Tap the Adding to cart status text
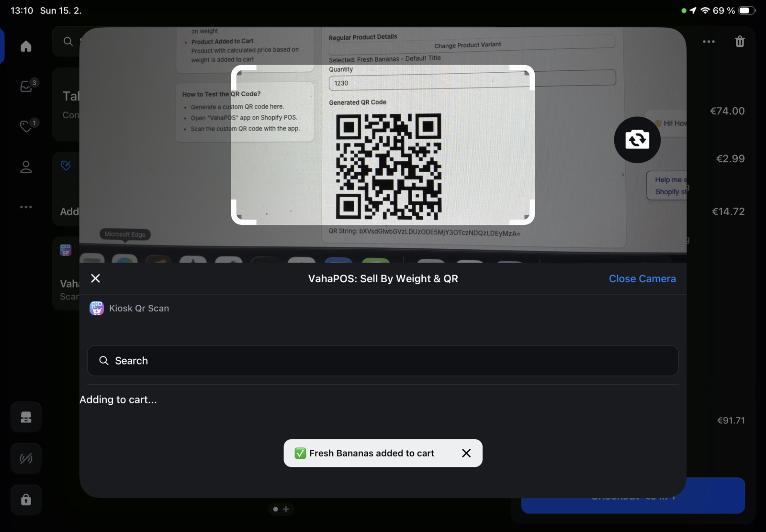Viewport: 766px width, 532px height. pos(118,399)
